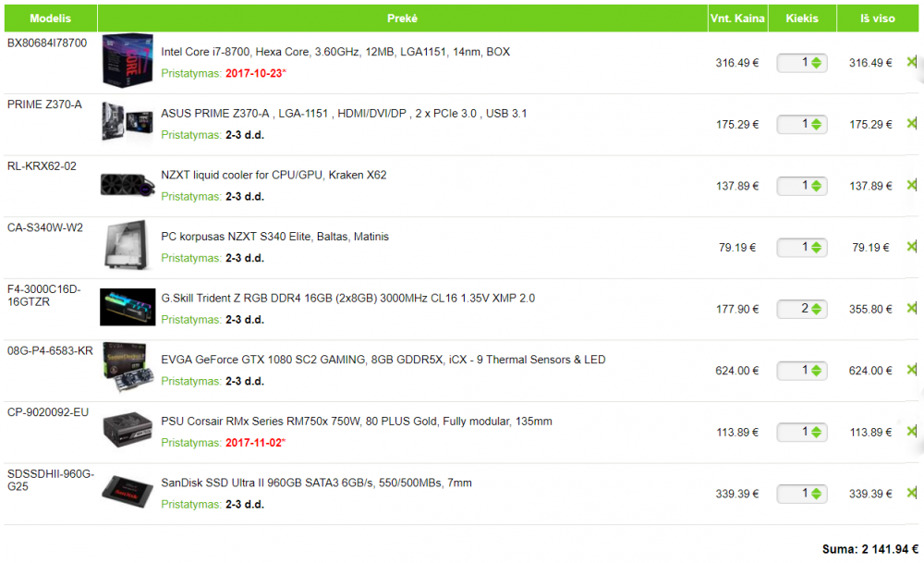This screenshot has height=563, width=924.
Task: Delete EVGA GTX 1080 from cart
Action: [912, 370]
